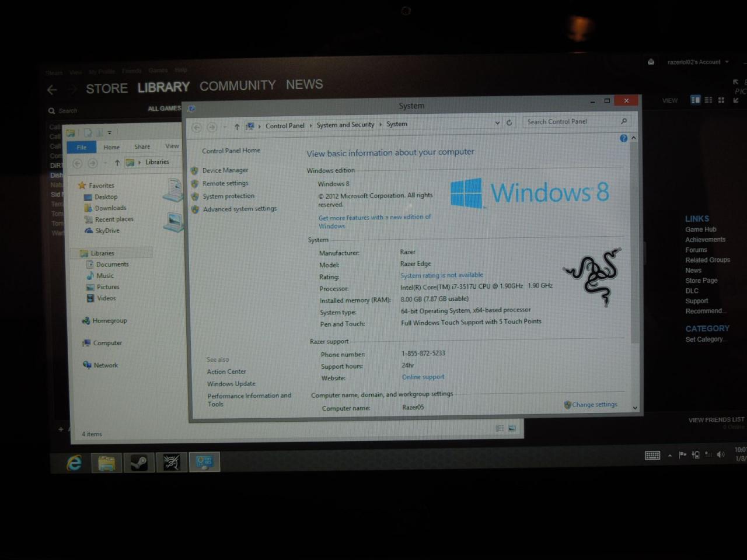747x560 pixels.
Task: Switch Explorer to large icons view
Action: 512,428
